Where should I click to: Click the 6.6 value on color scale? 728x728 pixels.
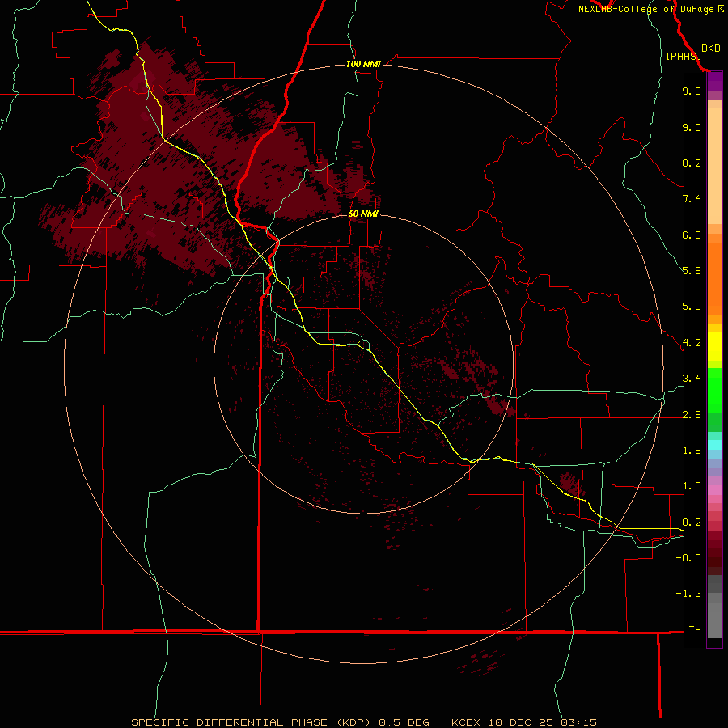pyautogui.click(x=692, y=235)
